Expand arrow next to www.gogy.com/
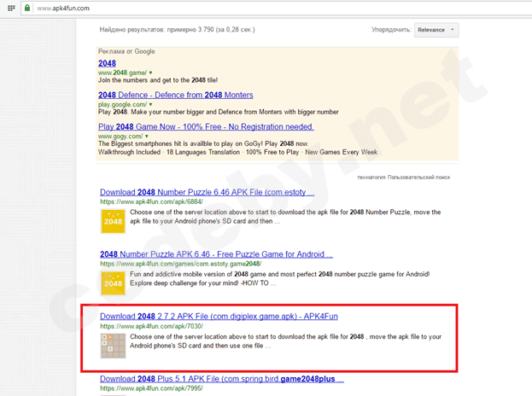 (147, 137)
